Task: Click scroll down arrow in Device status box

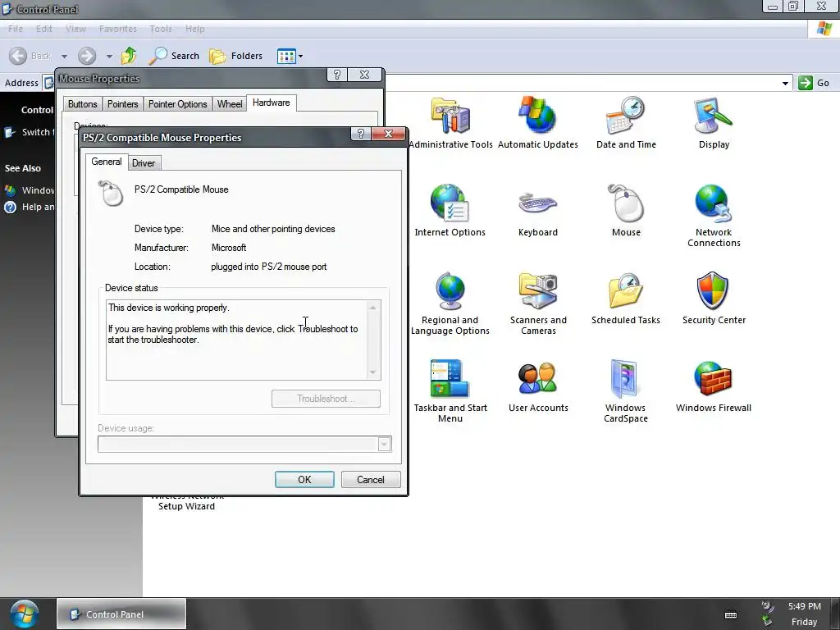Action: coord(373,372)
